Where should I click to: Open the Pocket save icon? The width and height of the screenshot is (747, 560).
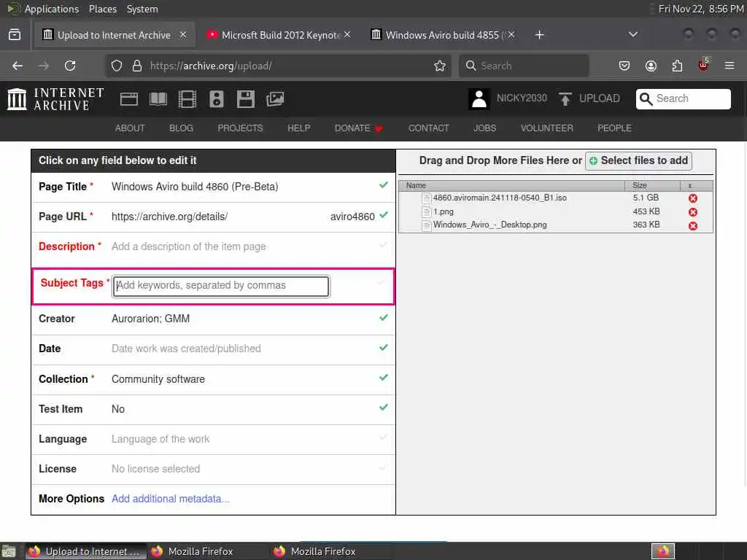tap(624, 66)
